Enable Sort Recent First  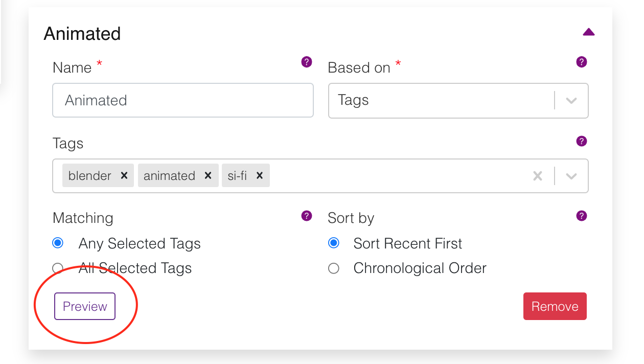point(334,243)
